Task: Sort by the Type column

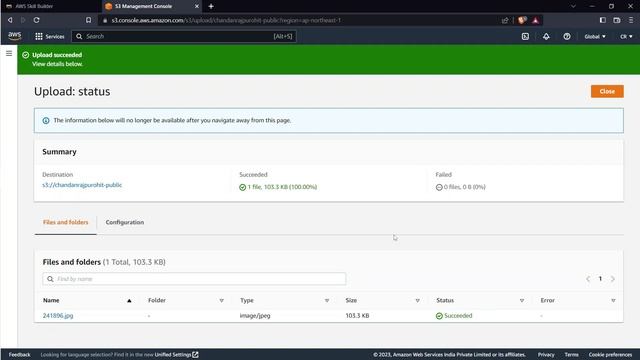Action: [x=327, y=300]
